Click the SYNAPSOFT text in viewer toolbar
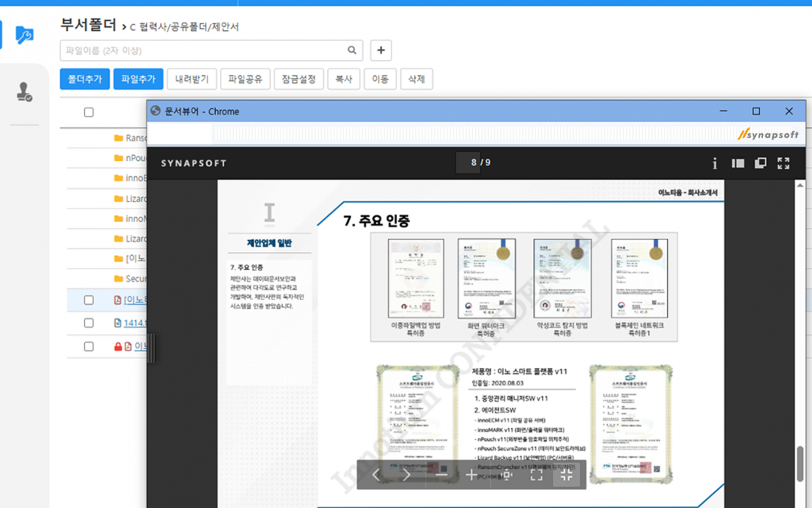Screen dimensions: 812x508 [194, 163]
